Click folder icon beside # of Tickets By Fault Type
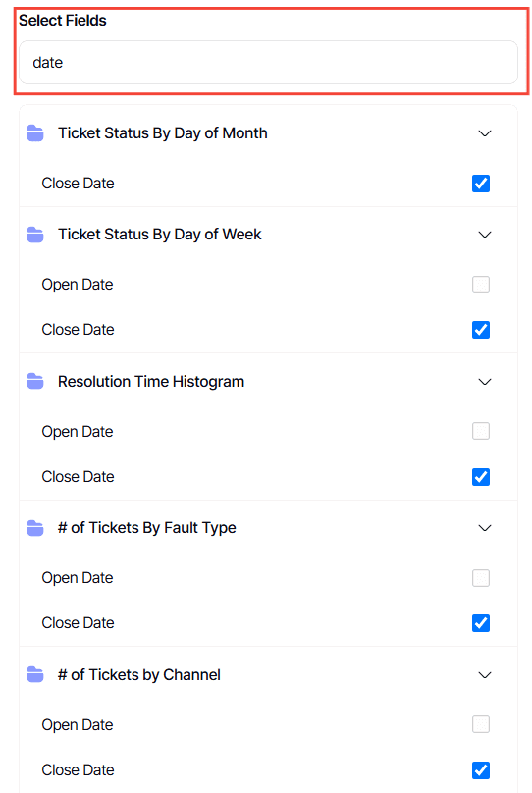This screenshot has height=793, width=532. click(x=35, y=528)
